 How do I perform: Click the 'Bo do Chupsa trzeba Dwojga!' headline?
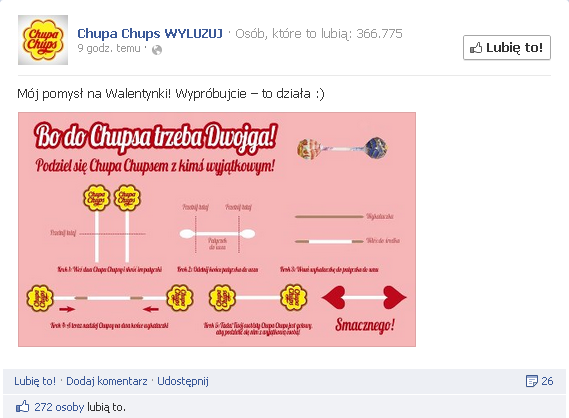(156, 136)
